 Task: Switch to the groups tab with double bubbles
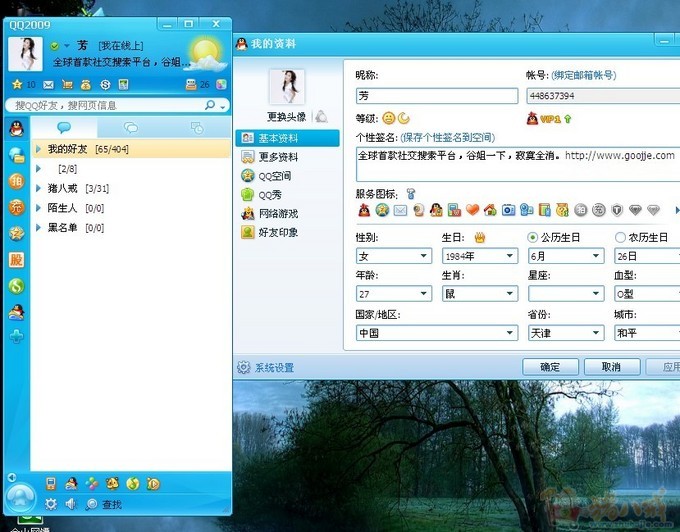[131, 128]
